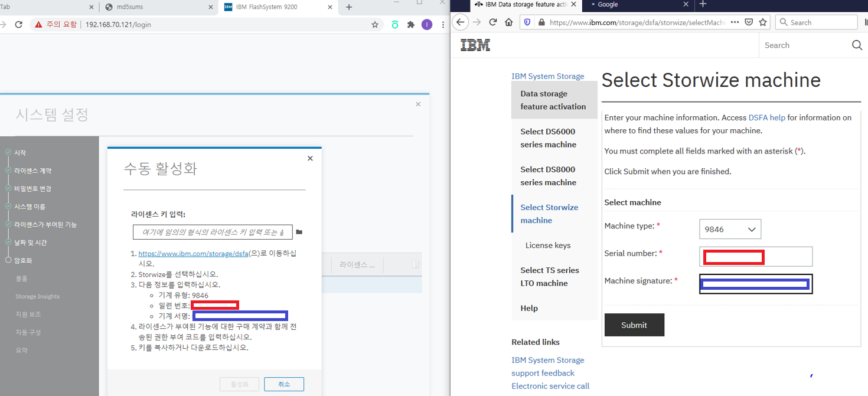The width and height of the screenshot is (868, 396).
Task: Open the Firefox page actions ellipsis menu
Action: pyautogui.click(x=735, y=22)
